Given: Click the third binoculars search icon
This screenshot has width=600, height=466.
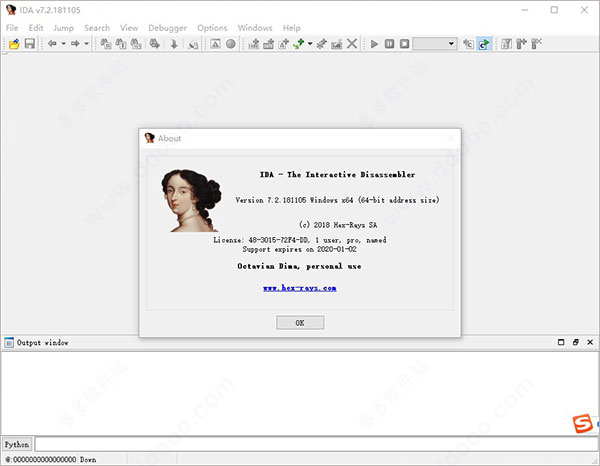Looking at the screenshot, I should tap(136, 44).
